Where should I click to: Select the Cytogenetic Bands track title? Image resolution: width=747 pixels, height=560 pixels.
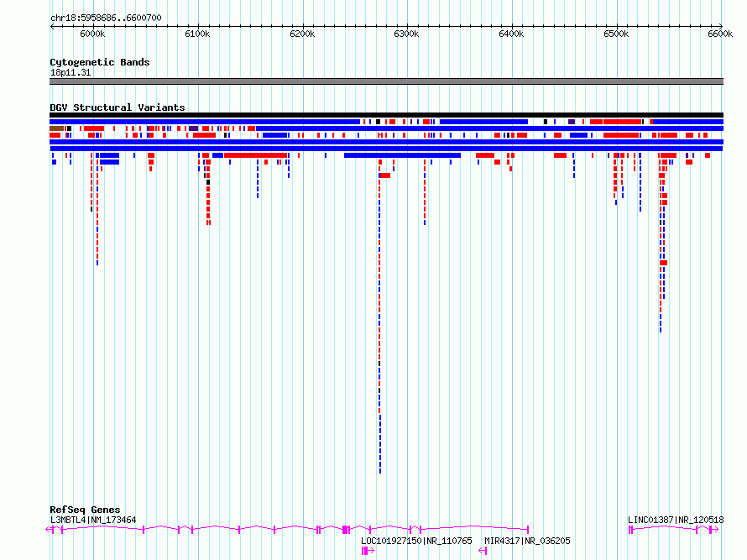100,62
